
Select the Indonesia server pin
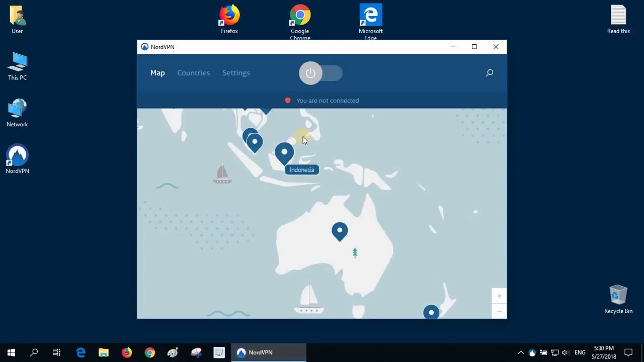tap(284, 153)
